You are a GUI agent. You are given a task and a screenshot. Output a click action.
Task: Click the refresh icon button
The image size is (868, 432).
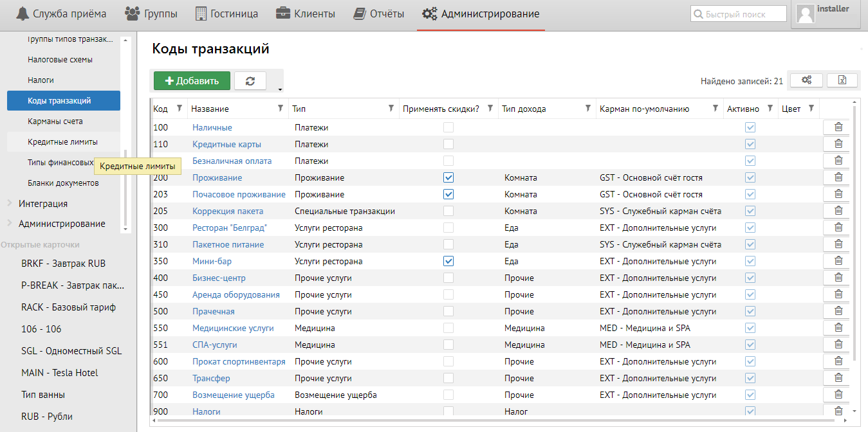point(250,81)
